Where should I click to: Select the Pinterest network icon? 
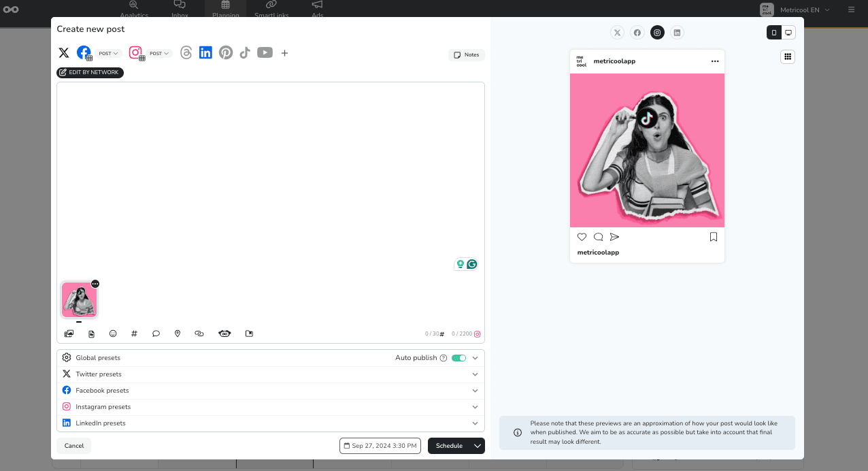click(x=226, y=52)
